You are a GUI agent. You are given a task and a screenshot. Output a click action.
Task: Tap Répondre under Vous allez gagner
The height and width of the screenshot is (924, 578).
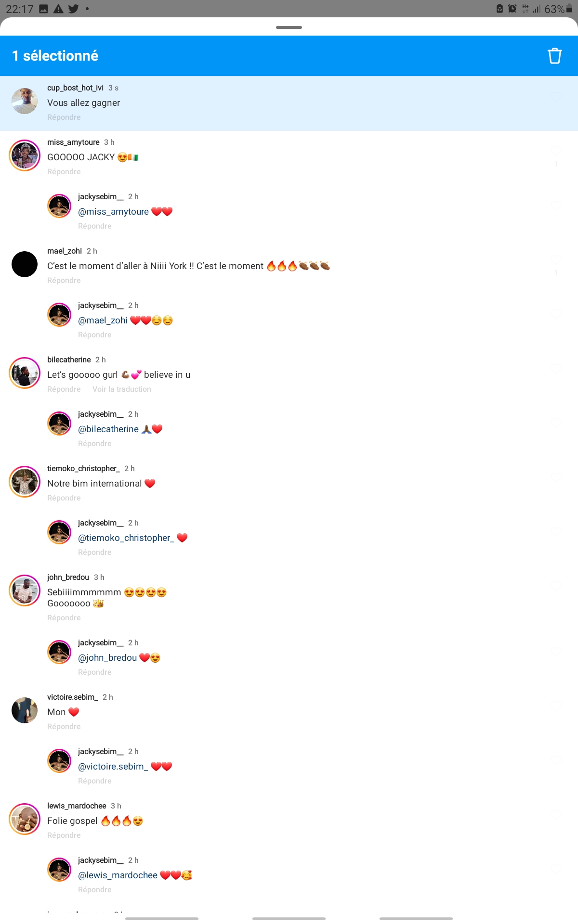(x=64, y=117)
